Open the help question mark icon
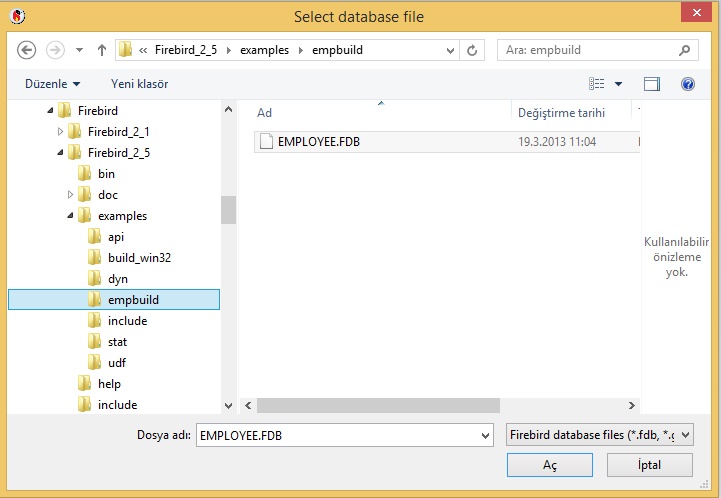The height and width of the screenshot is (498, 721). [x=687, y=84]
